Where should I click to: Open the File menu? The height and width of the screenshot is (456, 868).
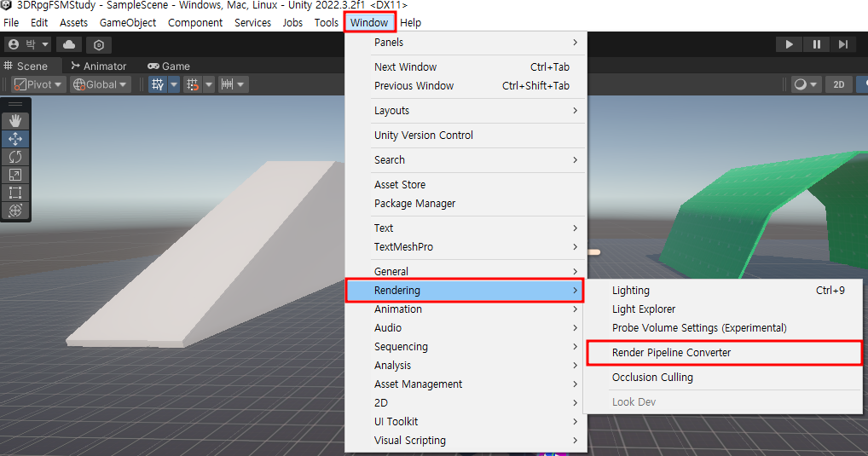tap(11, 23)
